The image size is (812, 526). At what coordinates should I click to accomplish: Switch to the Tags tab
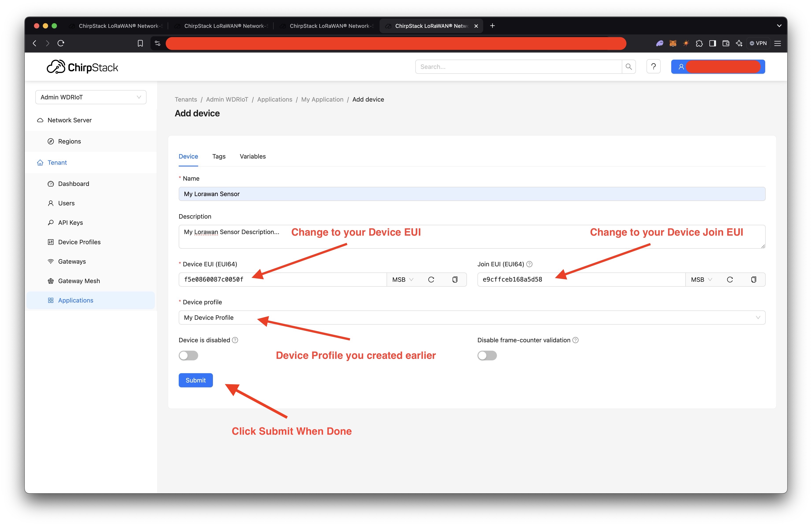pos(219,156)
